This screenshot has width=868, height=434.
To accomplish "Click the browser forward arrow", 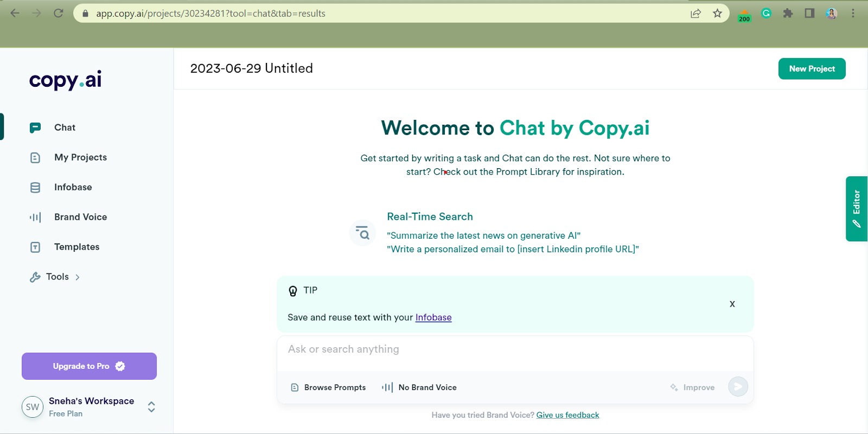I will [37, 13].
